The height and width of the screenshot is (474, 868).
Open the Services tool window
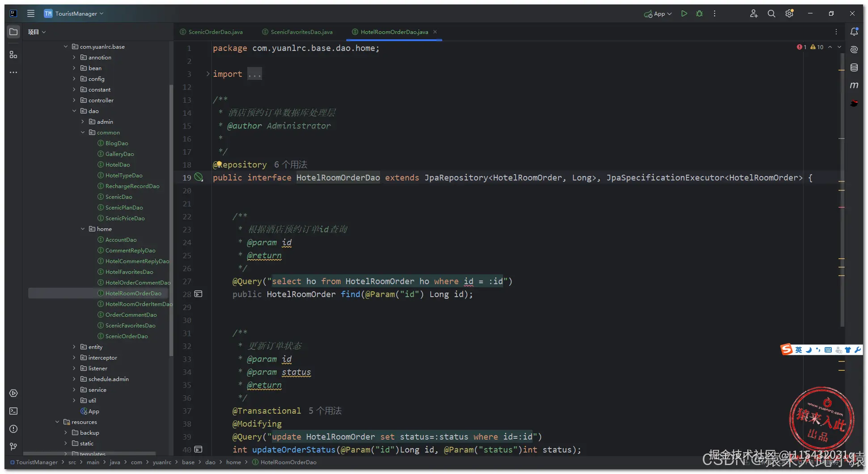tap(13, 393)
